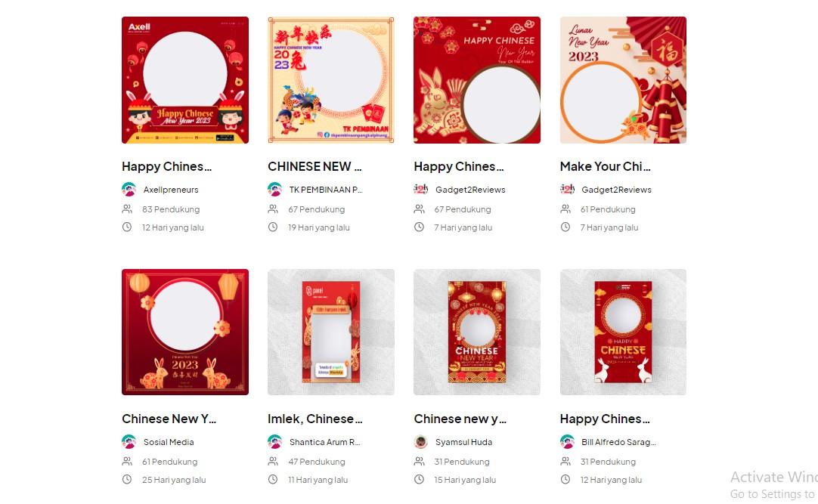
Task: Click the supporters icon beside 83 Pendukung
Action: pos(127,209)
